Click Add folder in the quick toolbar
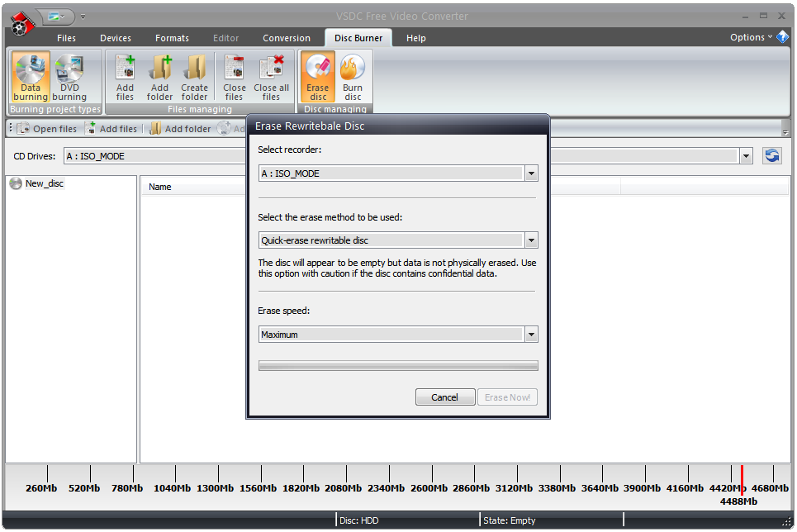Viewport: 797px width, 532px height. point(180,129)
